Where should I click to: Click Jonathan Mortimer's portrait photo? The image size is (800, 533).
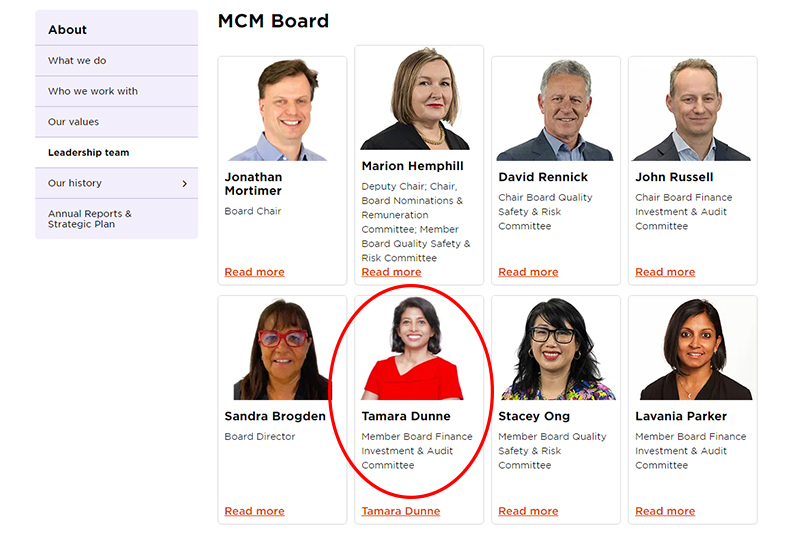(282, 109)
